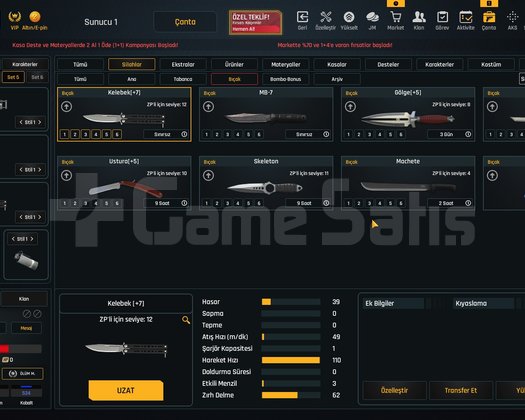Select the Tabanca sub-tab

[x=183, y=79]
